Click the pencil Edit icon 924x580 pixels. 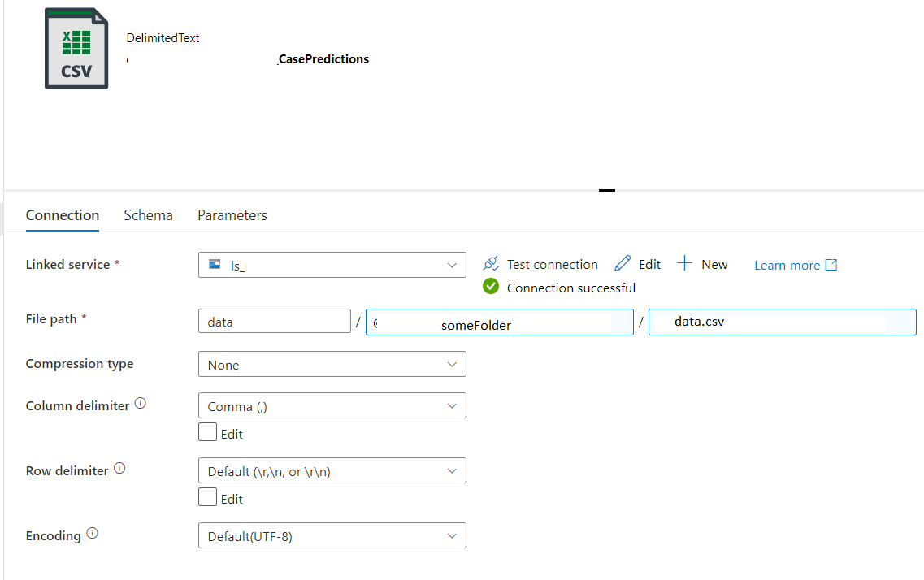(x=623, y=264)
